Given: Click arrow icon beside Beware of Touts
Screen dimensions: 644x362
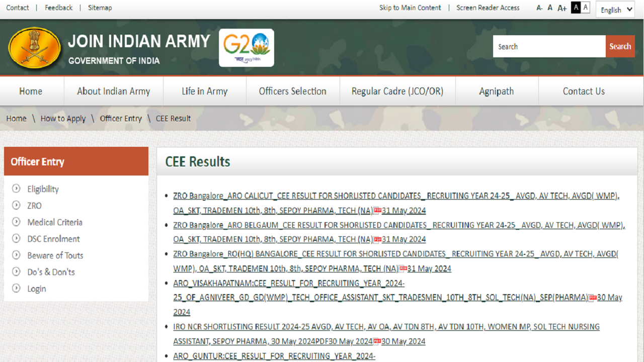Looking at the screenshot, I should 17,255.
